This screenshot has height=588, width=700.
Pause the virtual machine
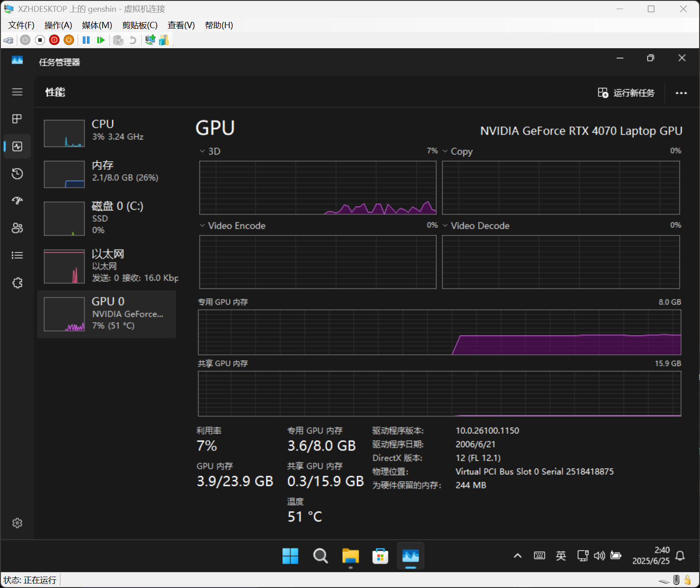point(86,40)
